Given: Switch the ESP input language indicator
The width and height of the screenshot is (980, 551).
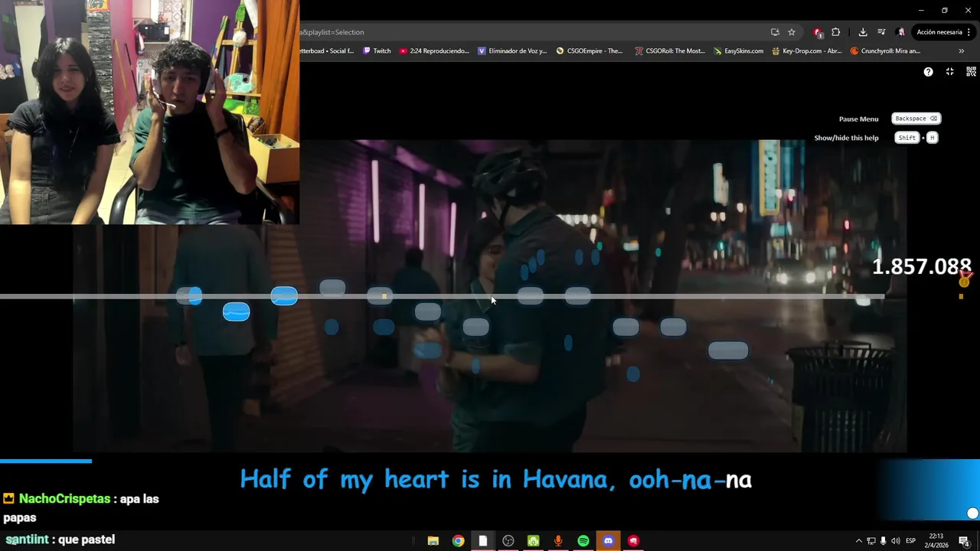Looking at the screenshot, I should tap(911, 541).
